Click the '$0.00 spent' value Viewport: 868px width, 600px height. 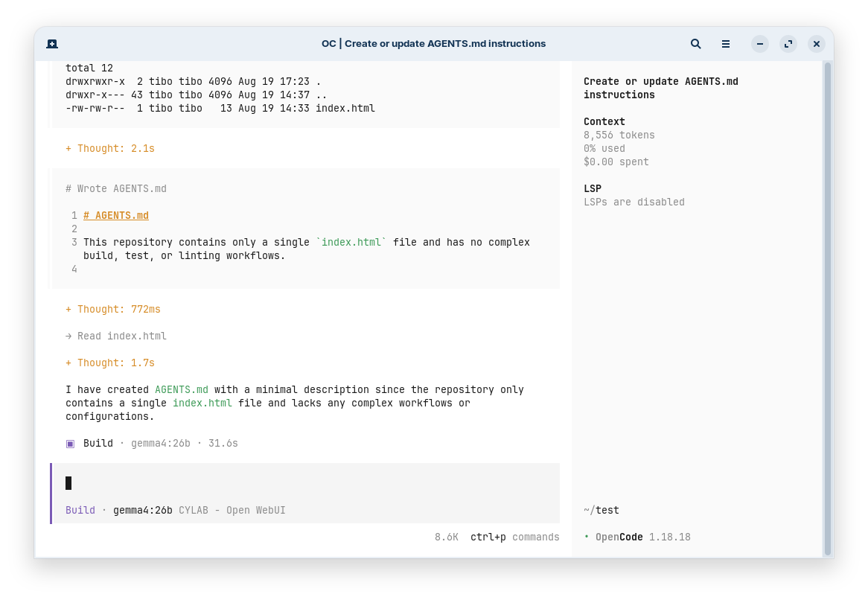pos(616,162)
